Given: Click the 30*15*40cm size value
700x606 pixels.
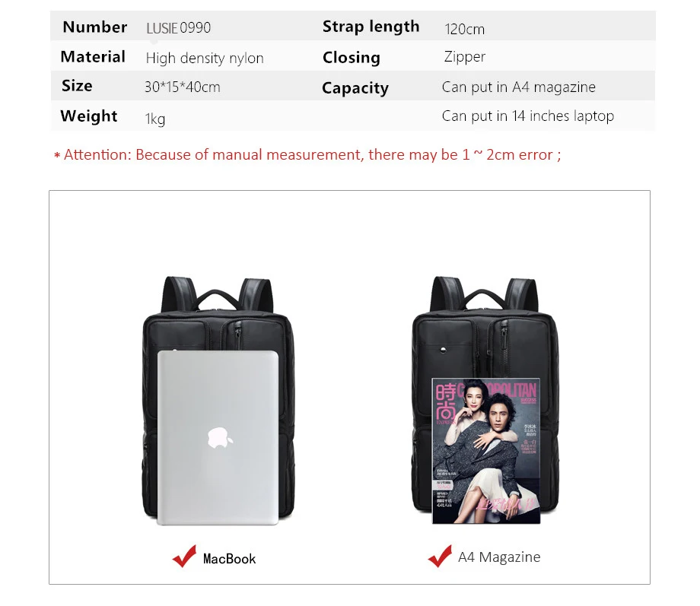Looking at the screenshot, I should click(182, 87).
